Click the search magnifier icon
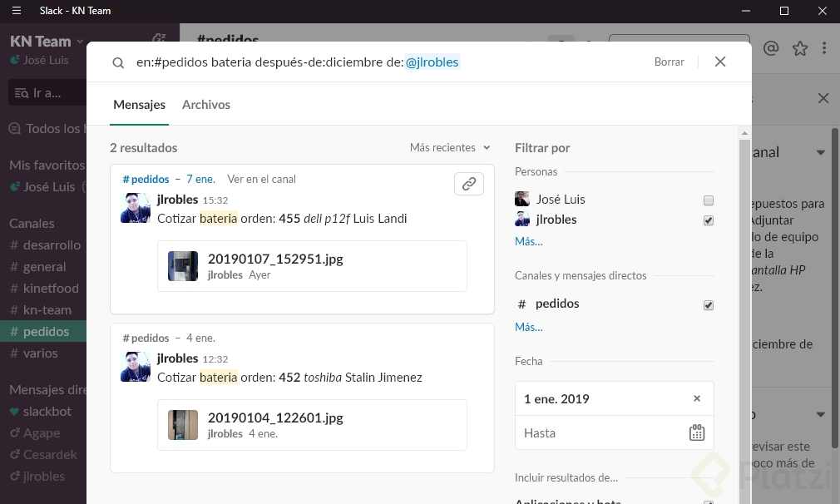This screenshot has width=840, height=504. tap(118, 62)
